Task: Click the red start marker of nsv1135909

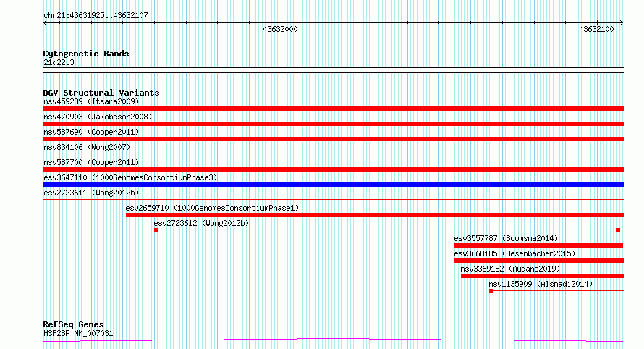Action: 491,291
